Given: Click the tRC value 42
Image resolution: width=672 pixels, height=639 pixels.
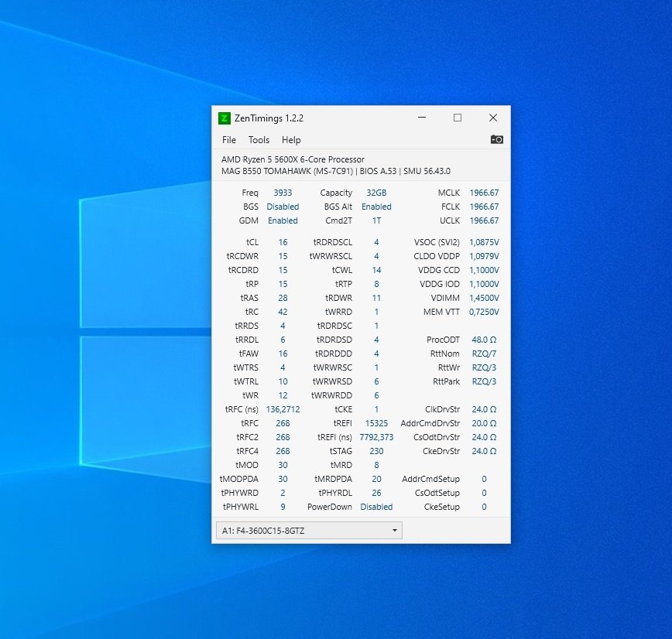Looking at the screenshot, I should pyautogui.click(x=283, y=312).
